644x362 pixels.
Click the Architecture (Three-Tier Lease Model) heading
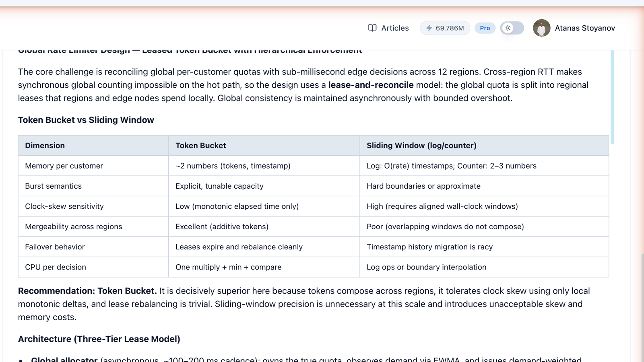[x=99, y=339]
